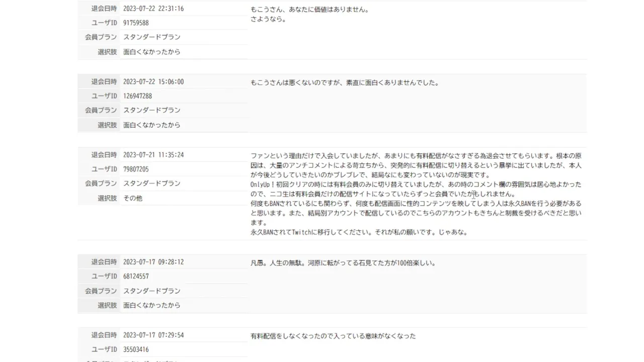The height and width of the screenshot is (362, 644).
Task: Select withdrawal date 2023-07-21 11:35:24
Action: pos(153,155)
